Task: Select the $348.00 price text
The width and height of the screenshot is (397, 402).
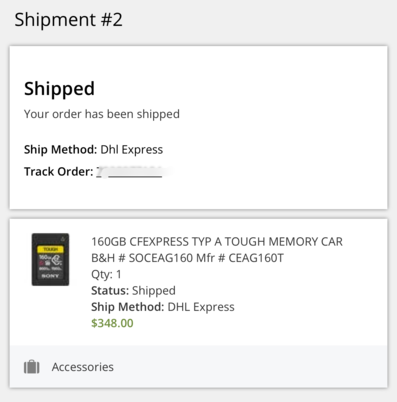Action: (x=112, y=323)
